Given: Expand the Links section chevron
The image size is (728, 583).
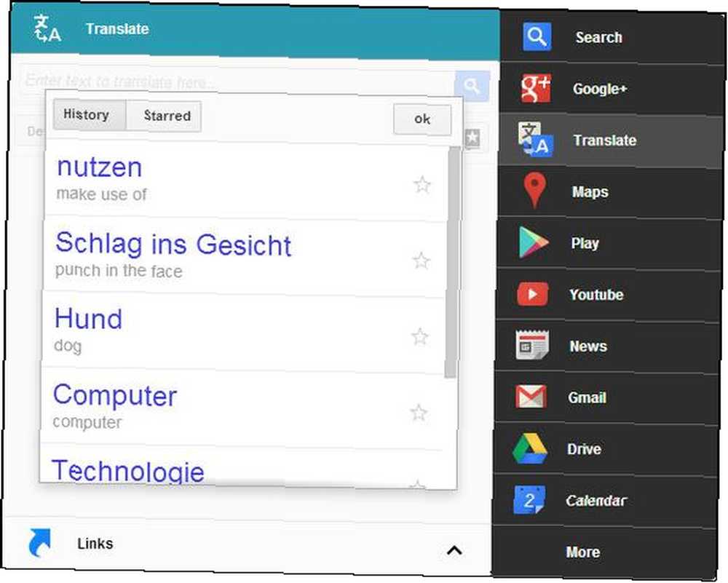Looking at the screenshot, I should coord(454,550).
